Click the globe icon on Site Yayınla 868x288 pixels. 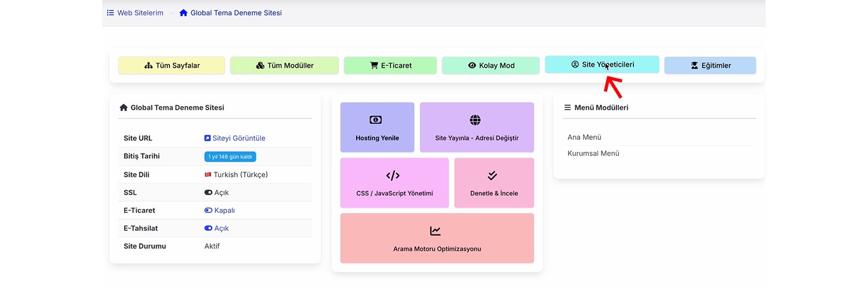coord(475,120)
